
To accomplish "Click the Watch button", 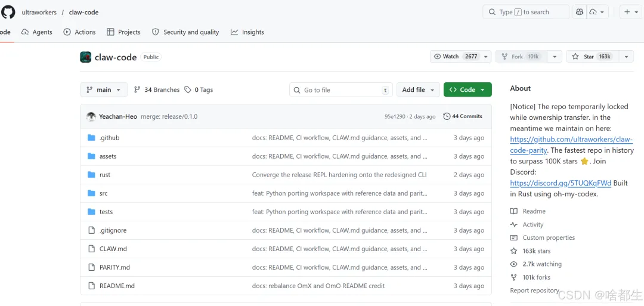I will coord(456,57).
